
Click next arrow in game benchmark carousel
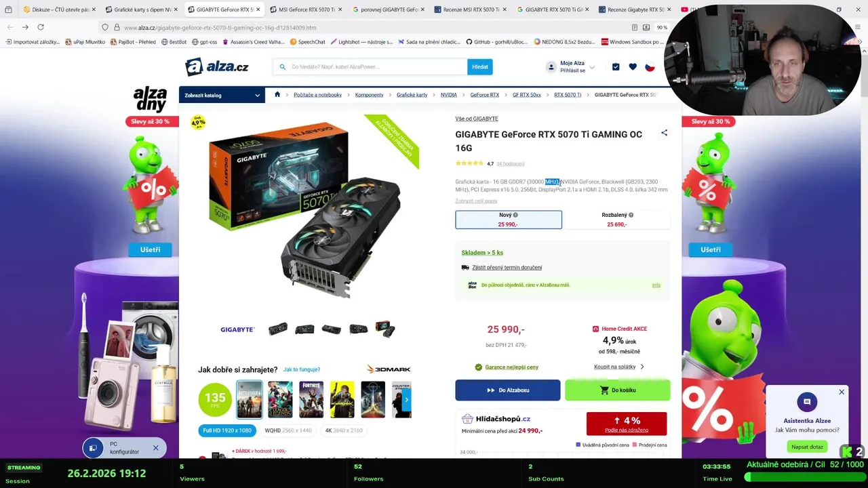point(406,400)
